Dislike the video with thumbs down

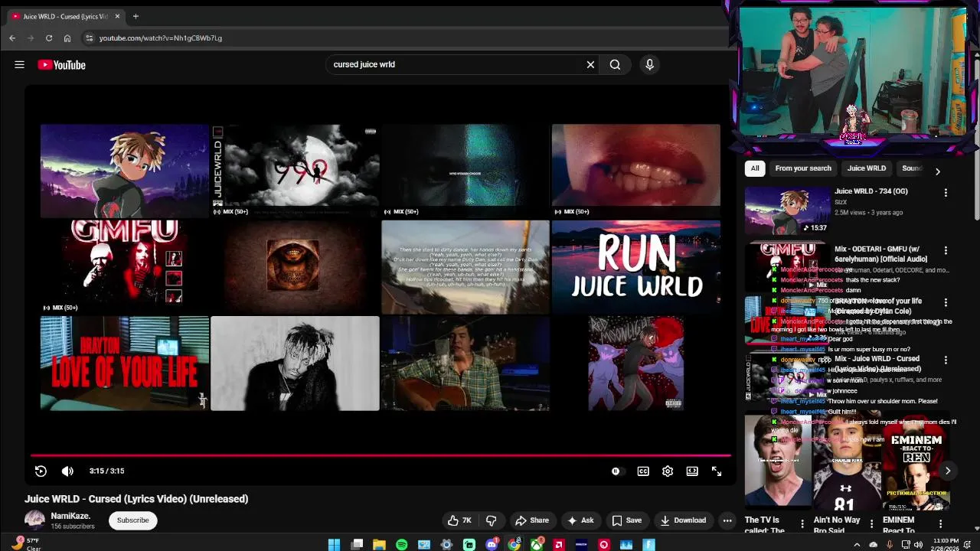coord(492,520)
